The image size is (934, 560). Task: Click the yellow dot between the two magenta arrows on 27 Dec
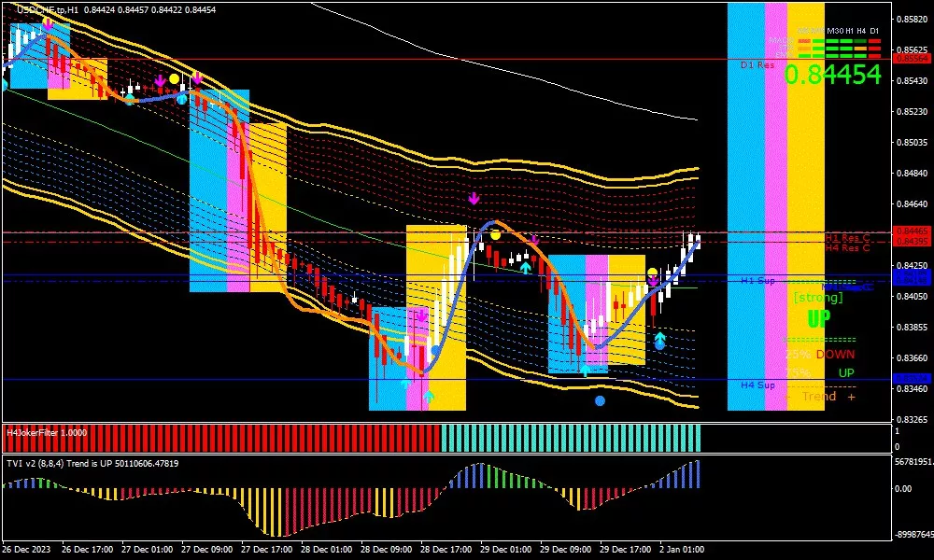click(x=174, y=78)
